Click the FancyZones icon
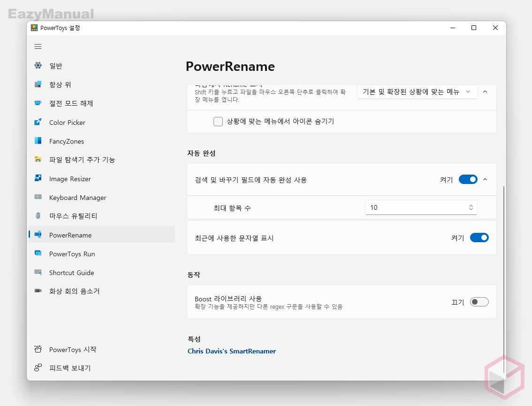This screenshot has width=532, height=406. 38,140
